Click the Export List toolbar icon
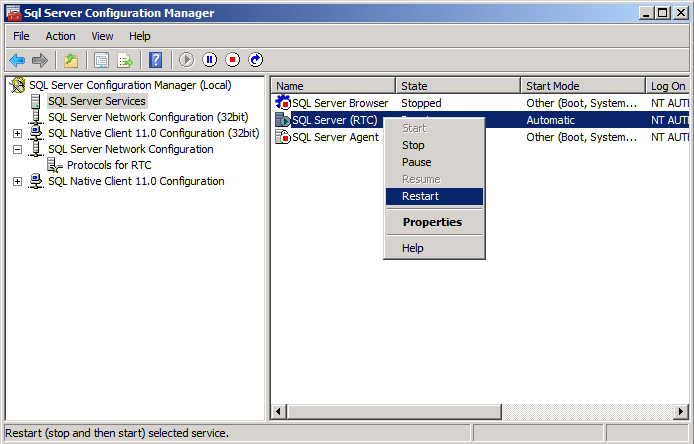 (x=125, y=60)
